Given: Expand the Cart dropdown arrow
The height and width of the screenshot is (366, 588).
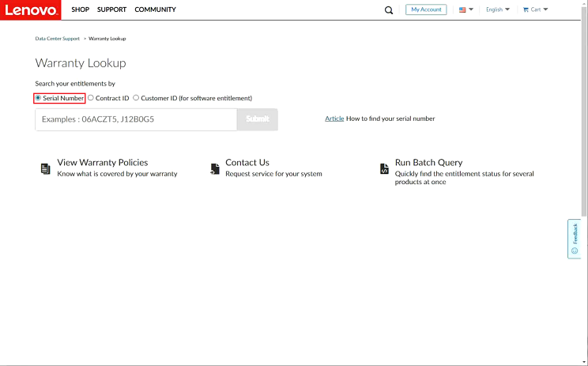Looking at the screenshot, I should click(x=545, y=9).
